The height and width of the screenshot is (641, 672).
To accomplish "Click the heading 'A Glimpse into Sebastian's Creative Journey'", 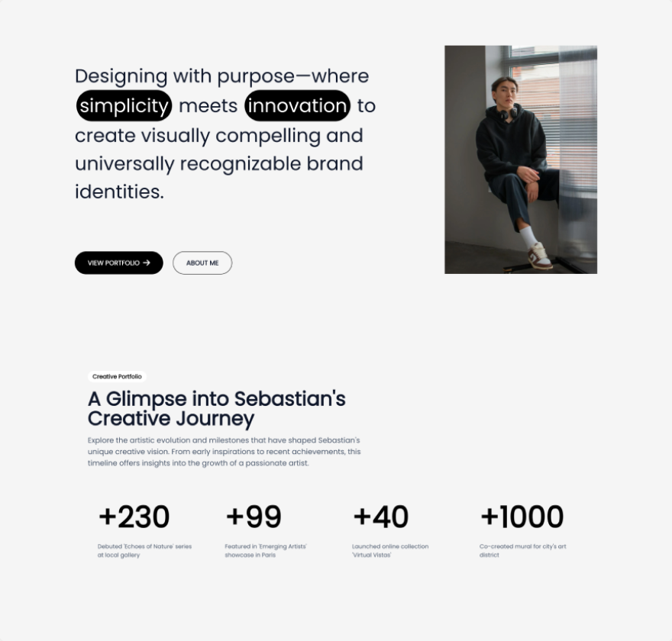I will click(216, 408).
